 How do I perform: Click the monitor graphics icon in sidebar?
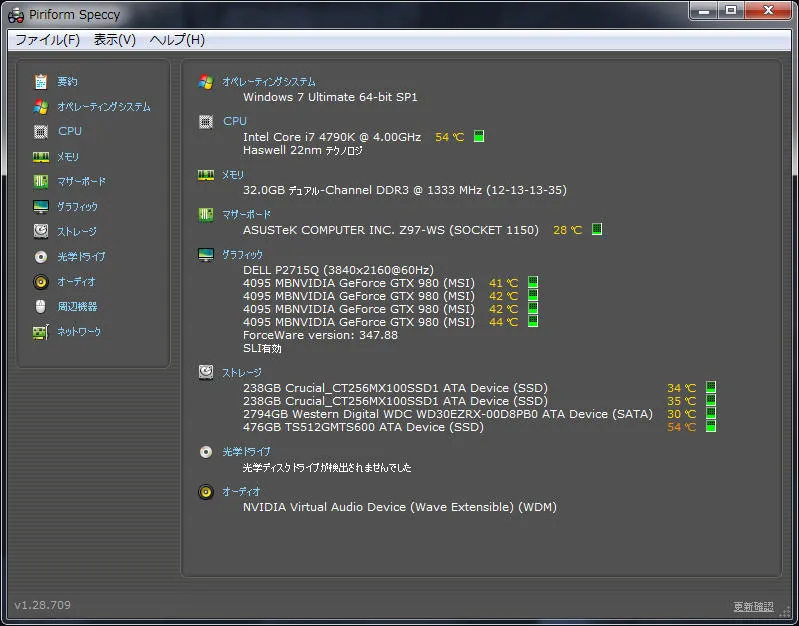(40, 206)
